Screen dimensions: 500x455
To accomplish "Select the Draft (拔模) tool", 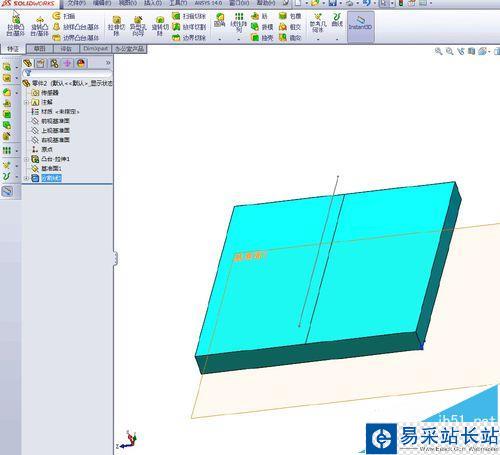I will (x=262, y=27).
